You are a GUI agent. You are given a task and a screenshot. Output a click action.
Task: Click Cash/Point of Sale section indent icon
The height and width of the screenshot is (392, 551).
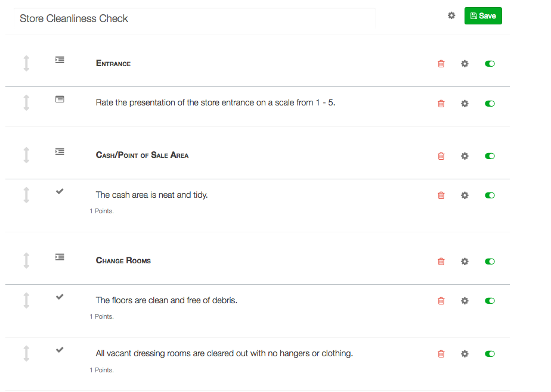click(x=60, y=151)
